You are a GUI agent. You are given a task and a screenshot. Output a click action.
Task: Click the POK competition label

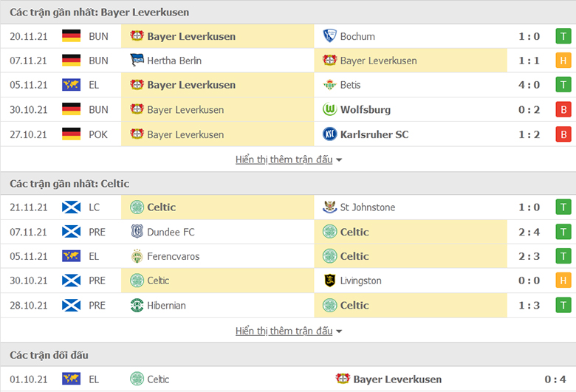click(x=98, y=134)
